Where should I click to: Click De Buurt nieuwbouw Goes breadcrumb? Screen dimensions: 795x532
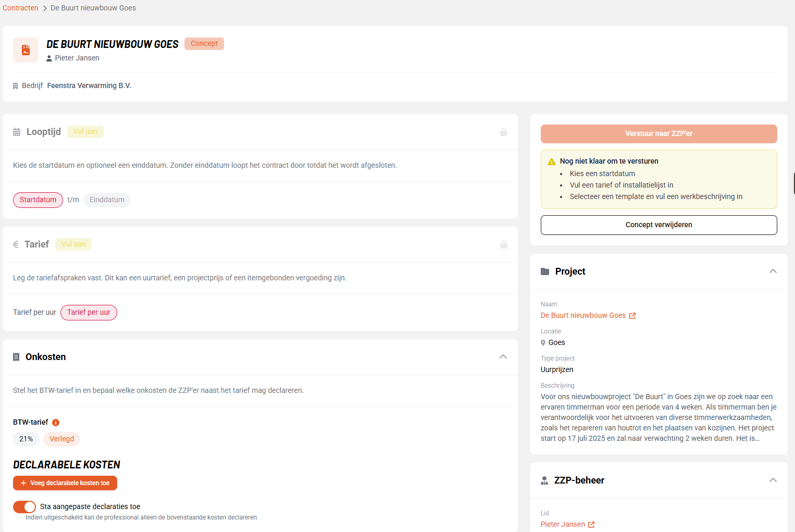[93, 8]
